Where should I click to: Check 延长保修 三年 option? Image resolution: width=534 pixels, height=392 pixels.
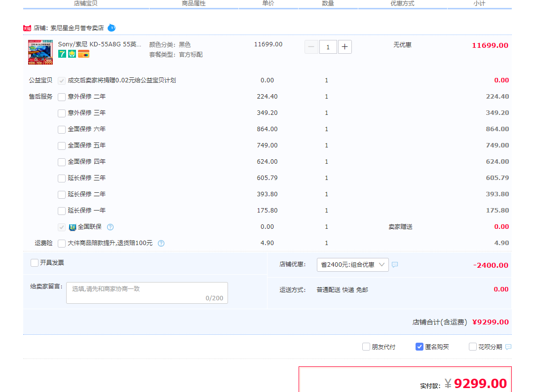click(62, 178)
